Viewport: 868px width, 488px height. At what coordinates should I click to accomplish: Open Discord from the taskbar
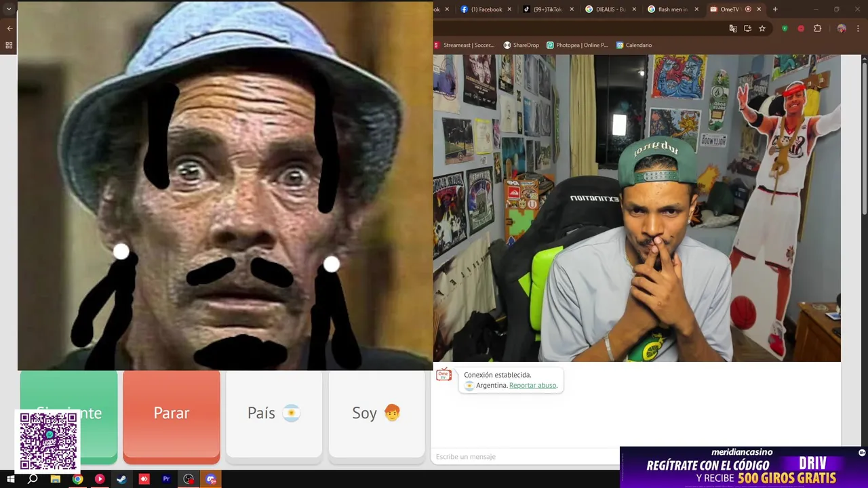(x=211, y=479)
